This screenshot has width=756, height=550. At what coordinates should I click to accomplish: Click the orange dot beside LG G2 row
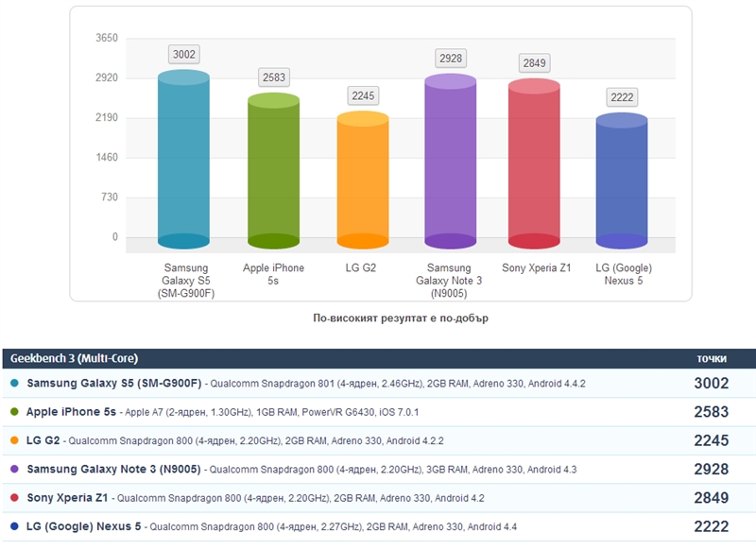click(14, 440)
